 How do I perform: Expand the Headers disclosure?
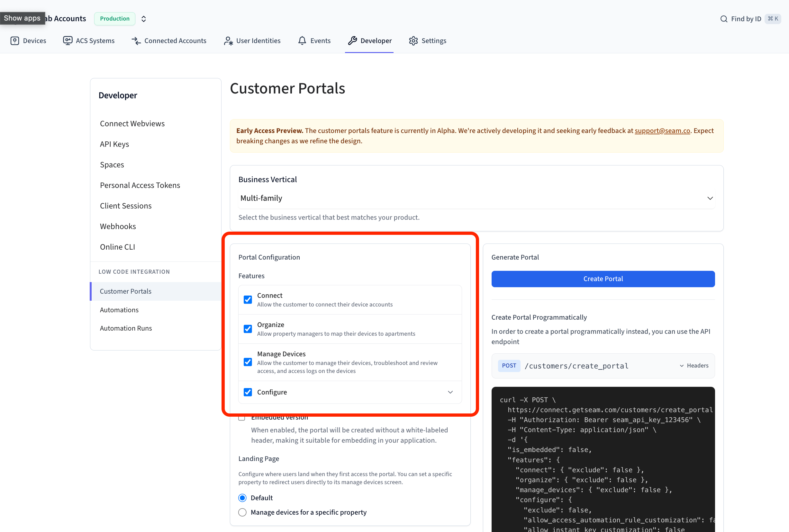pos(694,366)
